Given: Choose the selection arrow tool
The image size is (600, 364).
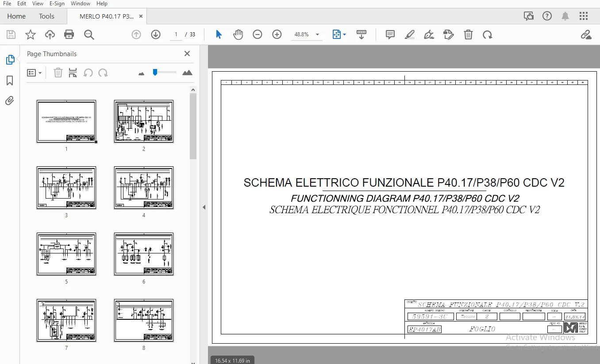Looking at the screenshot, I should [x=219, y=34].
